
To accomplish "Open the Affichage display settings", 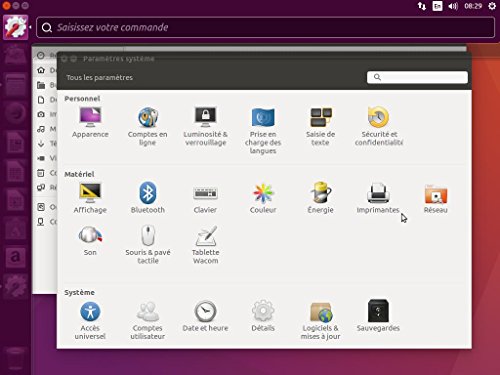I will click(90, 198).
